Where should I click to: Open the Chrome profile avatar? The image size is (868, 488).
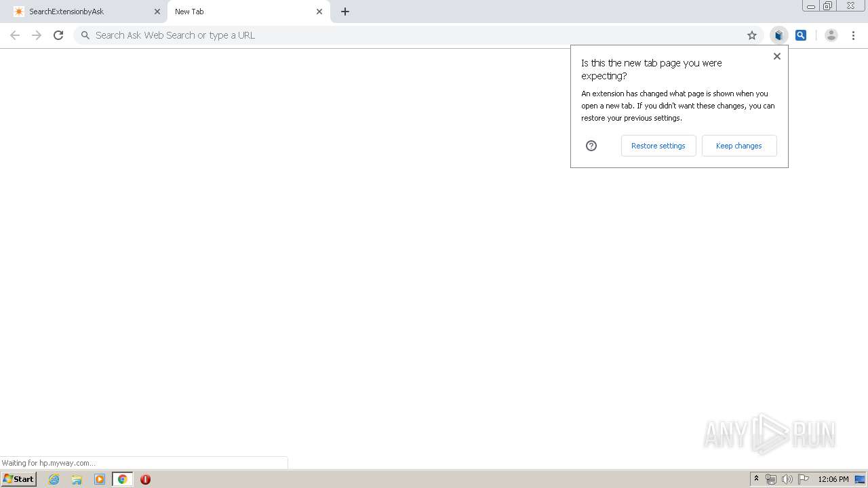pyautogui.click(x=831, y=35)
